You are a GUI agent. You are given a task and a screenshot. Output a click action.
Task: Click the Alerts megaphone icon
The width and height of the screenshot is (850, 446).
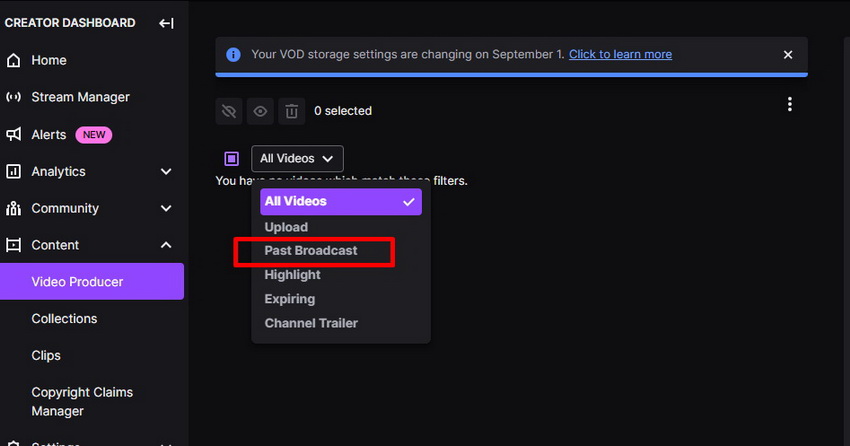14,134
